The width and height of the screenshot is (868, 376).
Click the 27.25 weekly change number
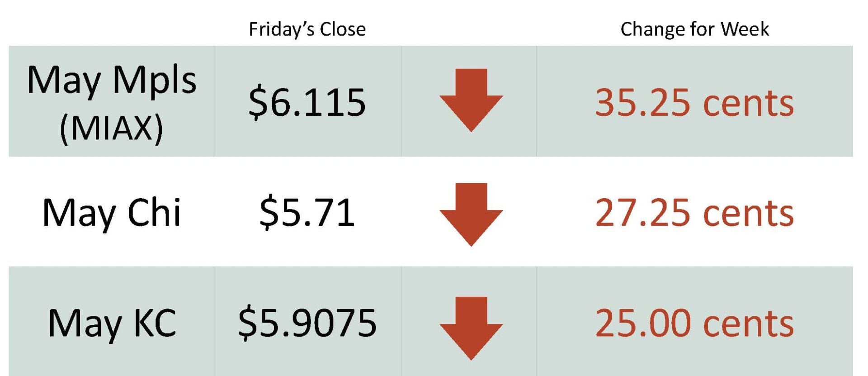pos(643,213)
